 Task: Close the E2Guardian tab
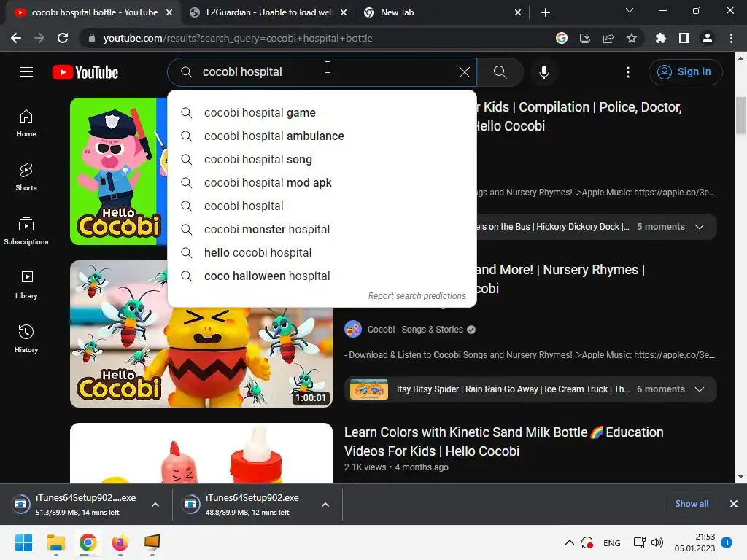344,12
